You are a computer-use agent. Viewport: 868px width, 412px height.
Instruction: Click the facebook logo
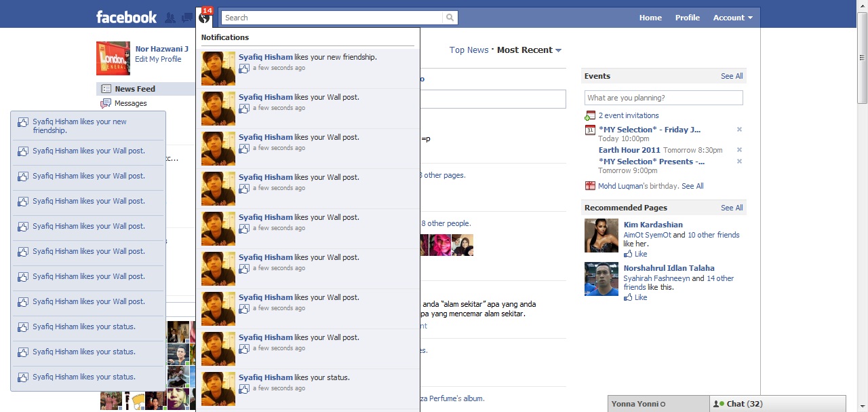point(126,17)
